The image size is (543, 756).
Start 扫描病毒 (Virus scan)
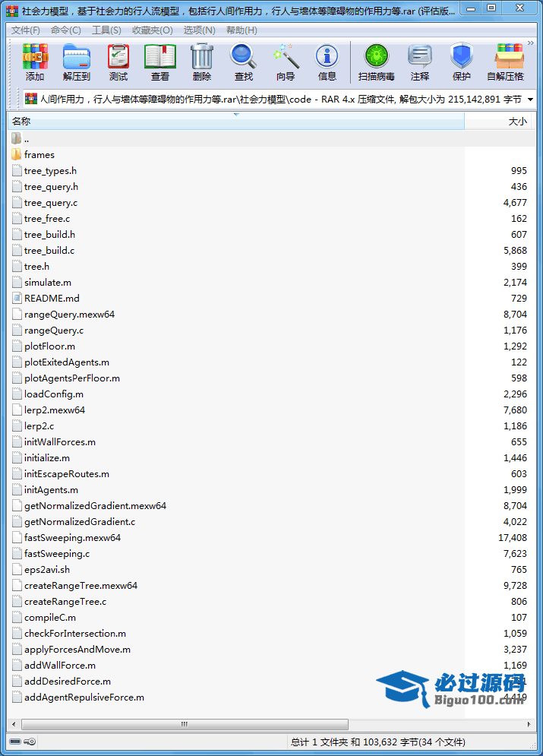(x=376, y=62)
